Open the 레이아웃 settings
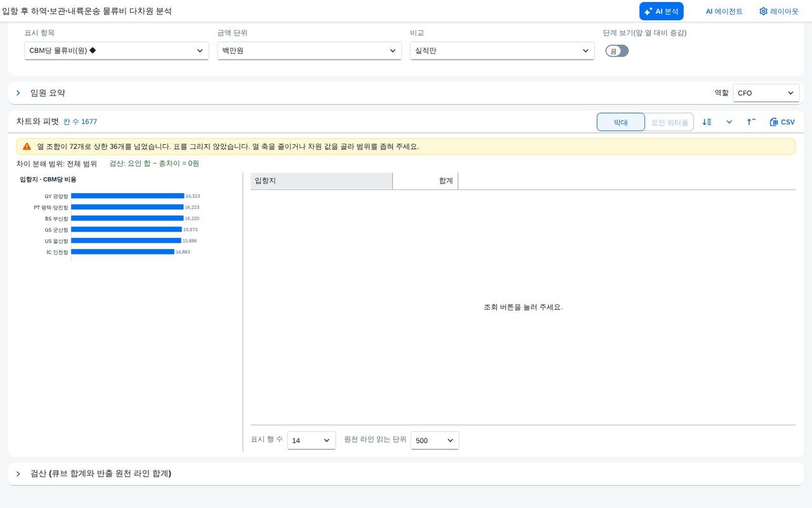 click(779, 11)
